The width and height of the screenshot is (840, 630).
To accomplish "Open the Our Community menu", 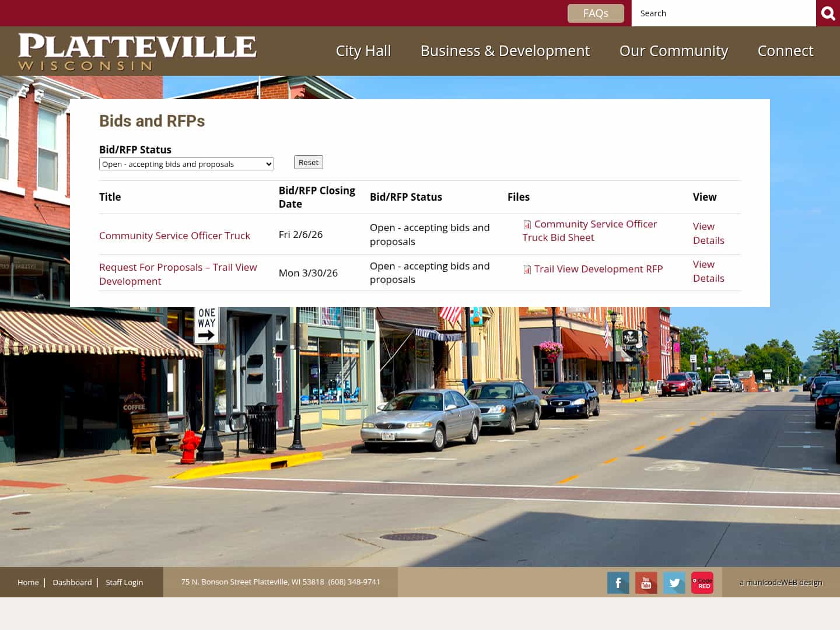I will [673, 51].
